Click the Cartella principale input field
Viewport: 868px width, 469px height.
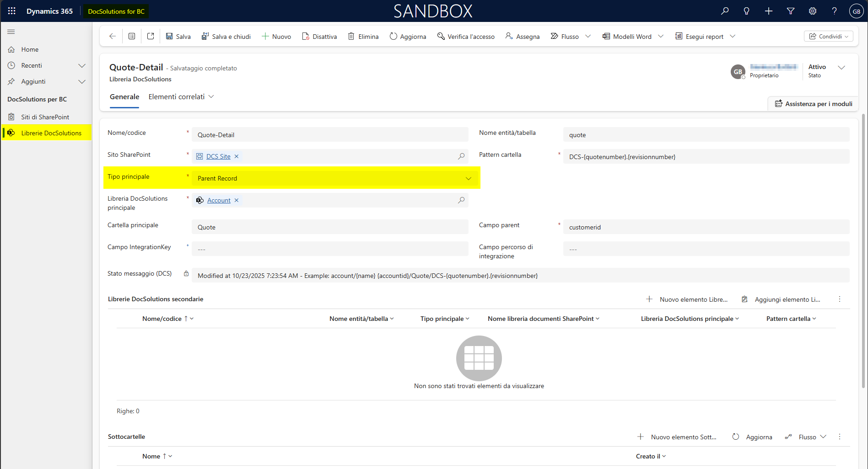coord(329,227)
